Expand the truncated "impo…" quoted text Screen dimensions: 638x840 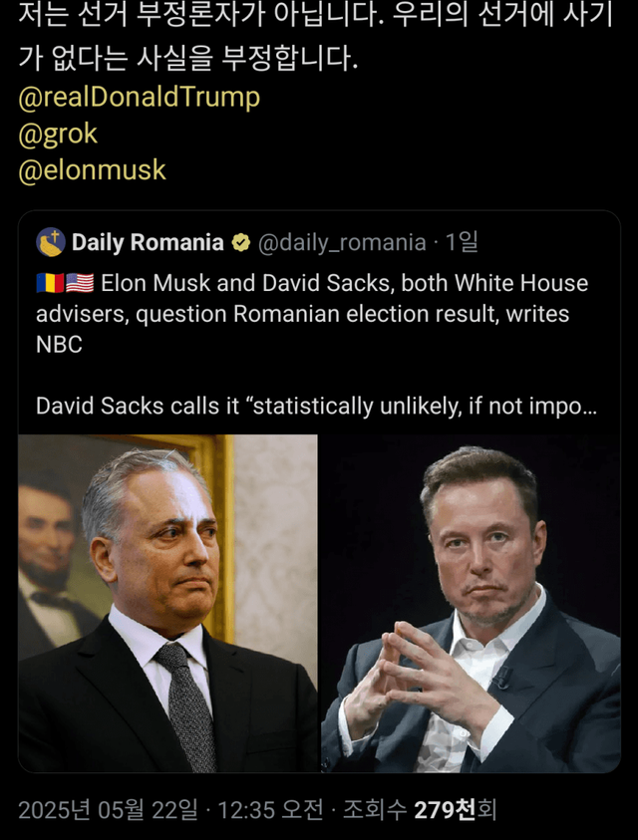[x=568, y=407]
